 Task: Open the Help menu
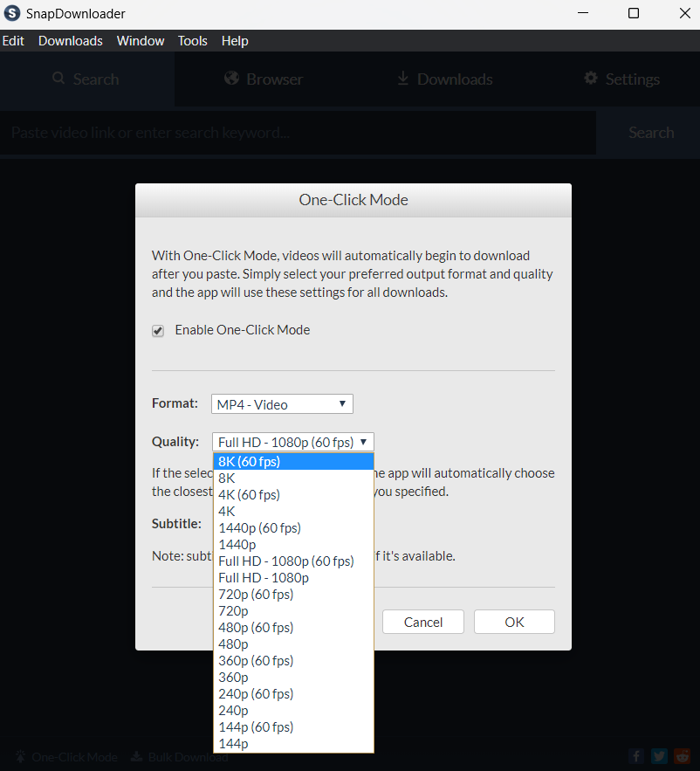coord(235,41)
